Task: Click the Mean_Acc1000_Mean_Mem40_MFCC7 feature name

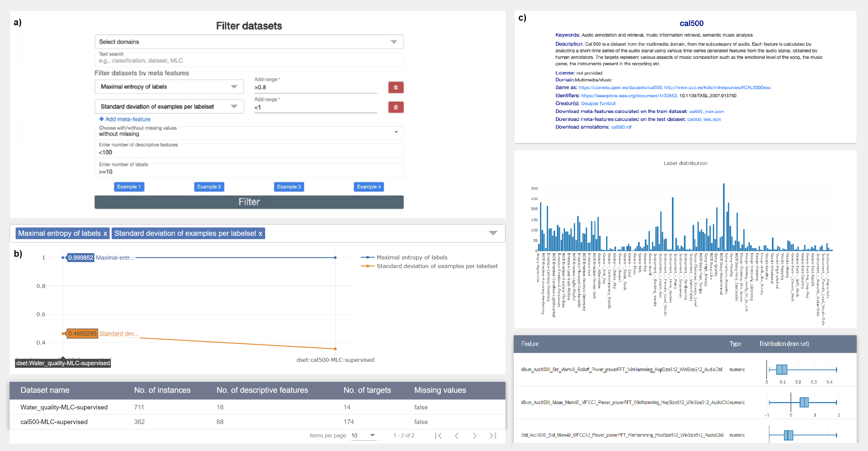Action: (625, 402)
